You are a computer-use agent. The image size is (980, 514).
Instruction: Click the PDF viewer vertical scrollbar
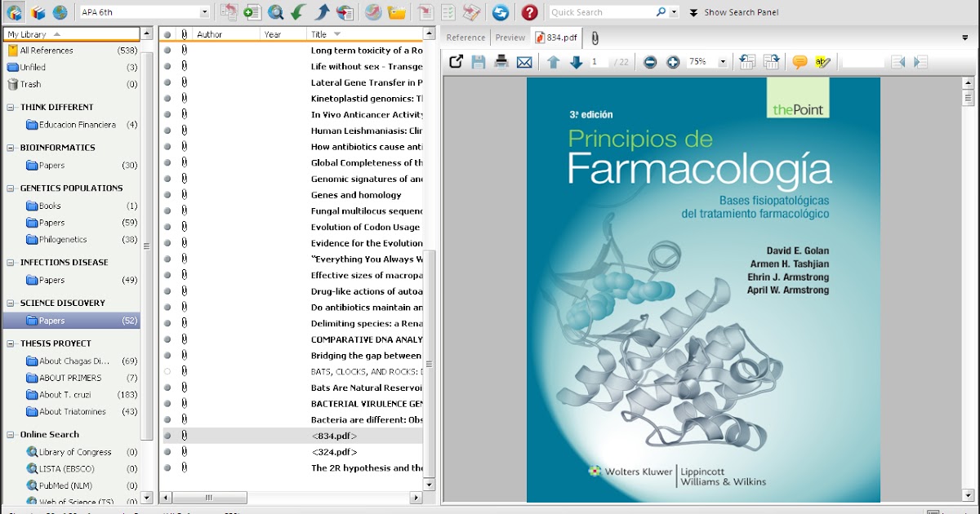click(x=969, y=290)
